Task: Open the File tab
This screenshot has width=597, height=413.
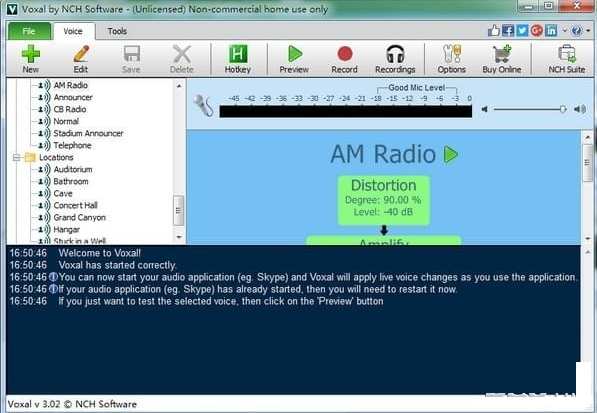Action: [29, 31]
